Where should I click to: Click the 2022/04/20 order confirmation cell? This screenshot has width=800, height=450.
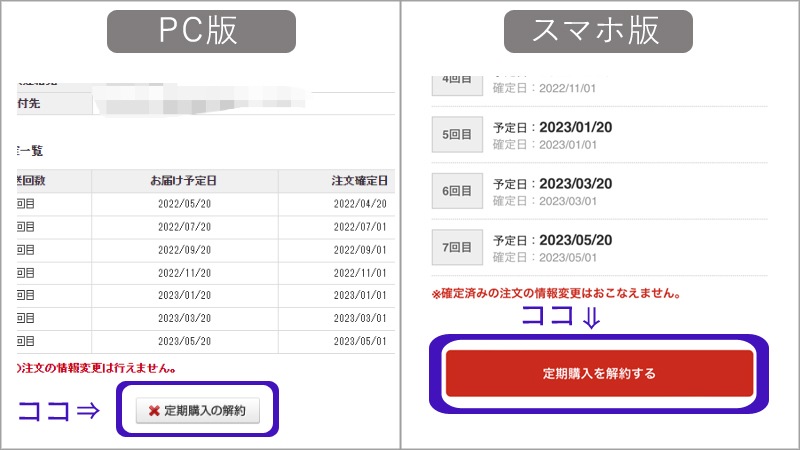pyautogui.click(x=359, y=203)
